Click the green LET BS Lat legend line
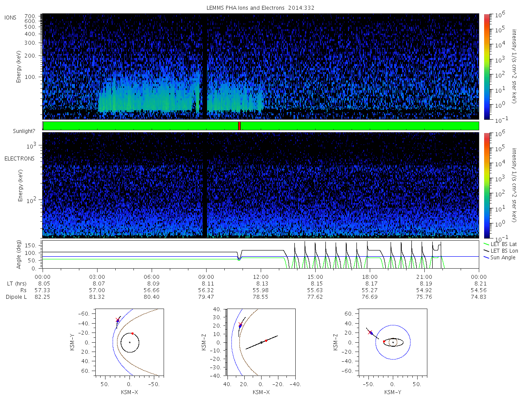Screen dimensions: 532x399 point(486,244)
